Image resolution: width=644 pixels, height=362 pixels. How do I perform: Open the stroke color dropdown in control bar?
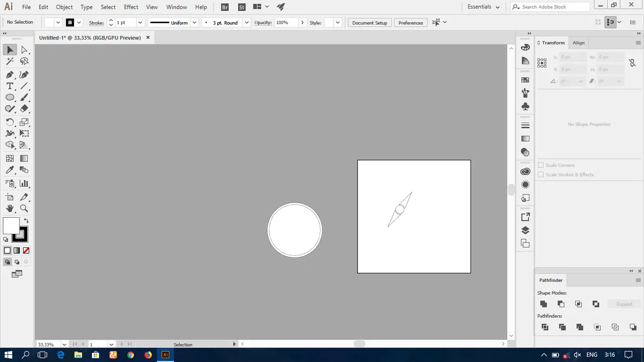pyautogui.click(x=79, y=23)
